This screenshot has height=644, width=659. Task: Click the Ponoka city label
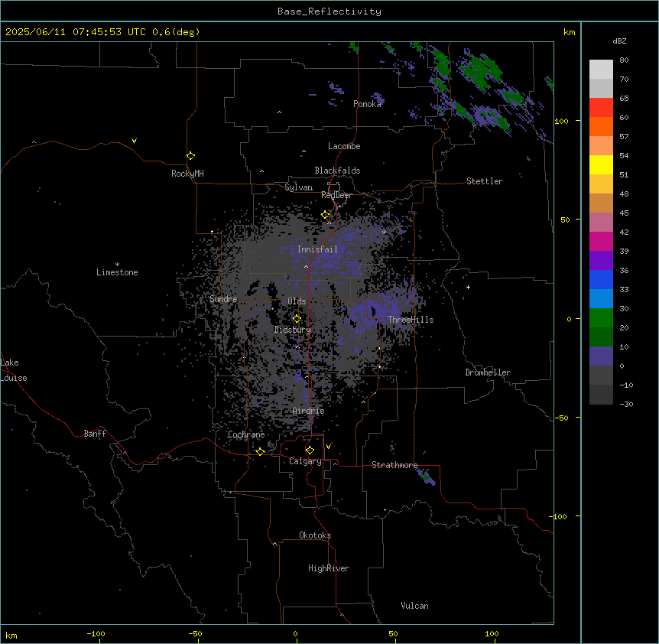367,104
